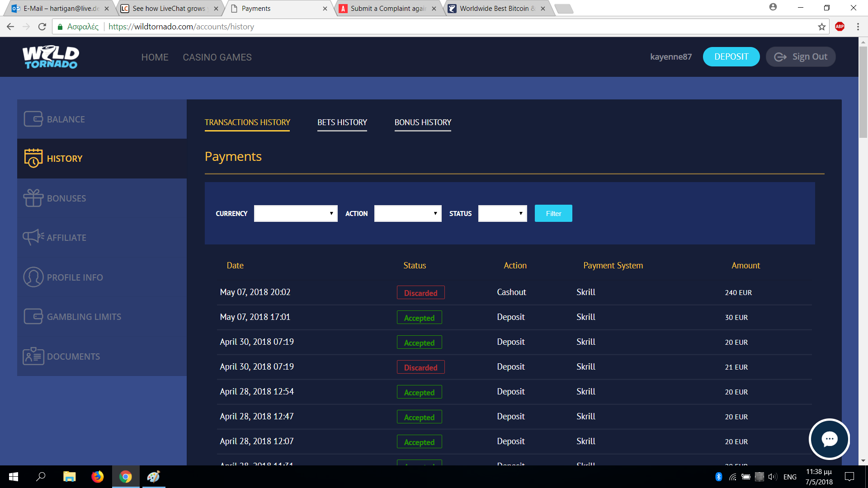The height and width of the screenshot is (488, 868).
Task: Click the ENG language indicator
Action: pos(790,477)
